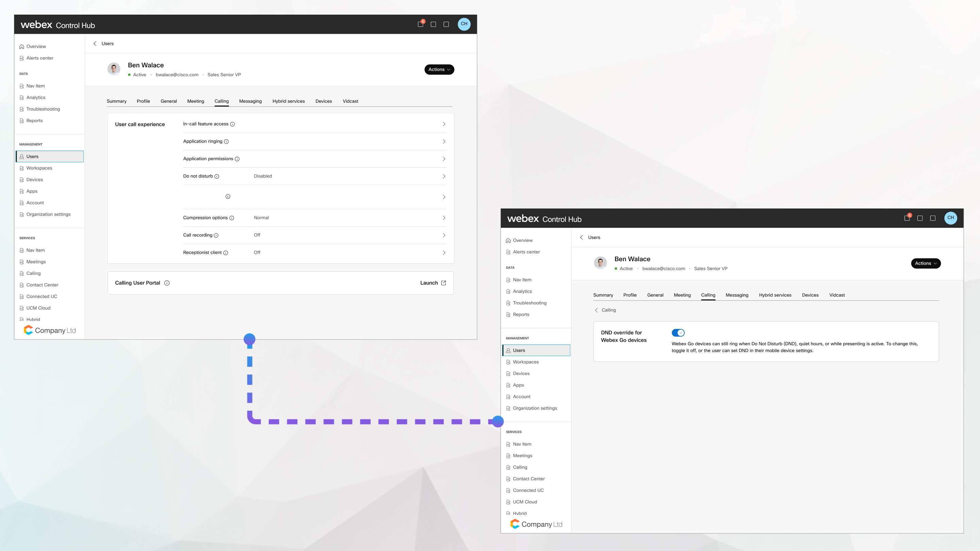Open Contact Center in right window sidebar
Viewport: 980px width, 551px height.
tap(529, 479)
